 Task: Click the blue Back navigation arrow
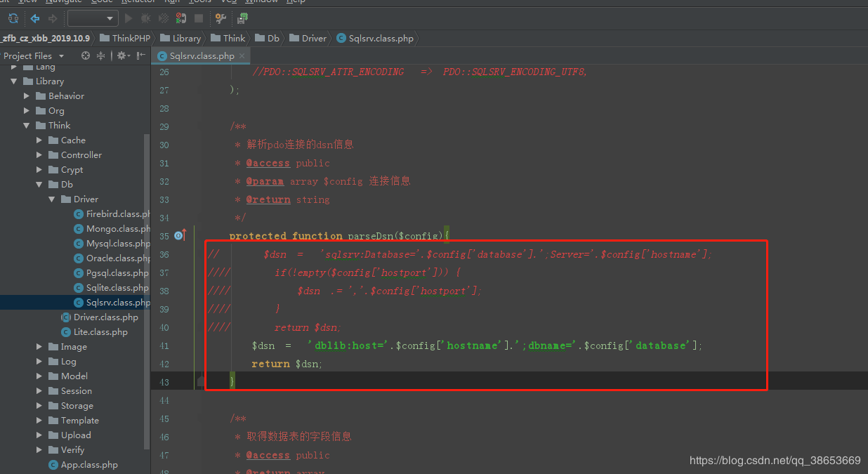34,18
